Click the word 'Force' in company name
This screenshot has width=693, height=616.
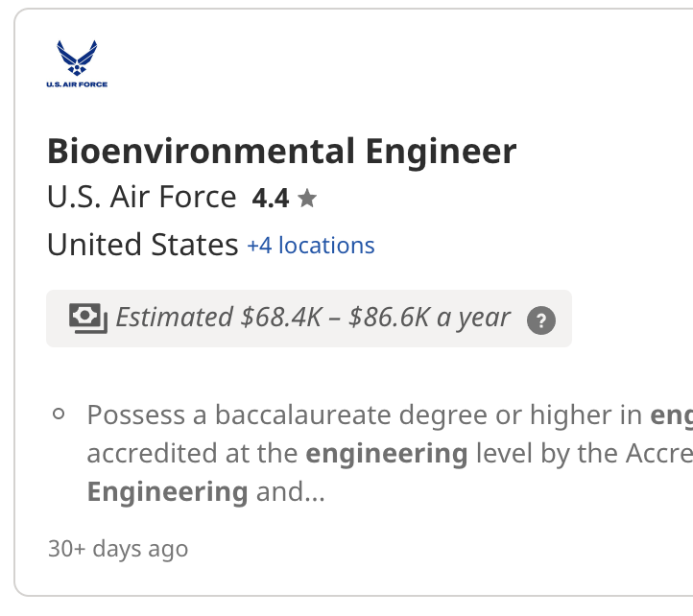click(x=200, y=198)
